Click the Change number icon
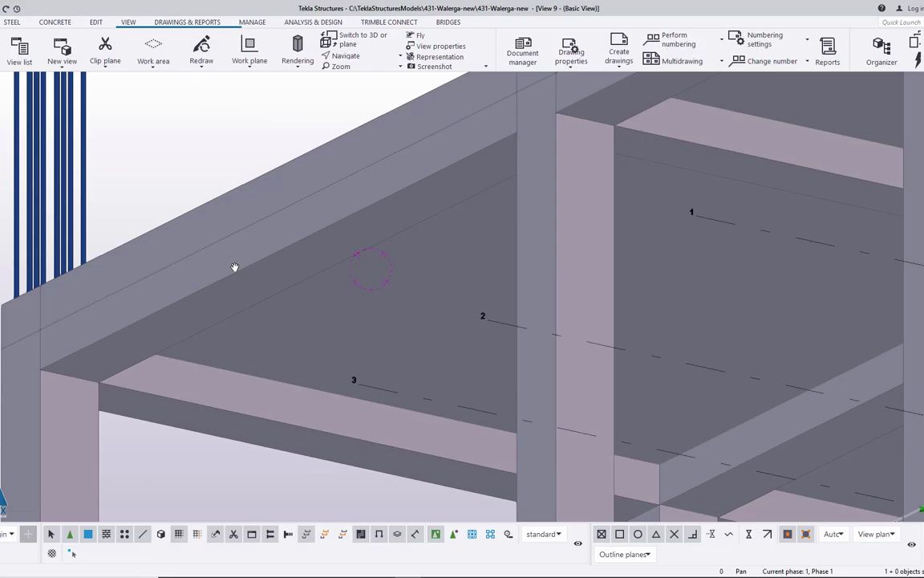 point(736,61)
